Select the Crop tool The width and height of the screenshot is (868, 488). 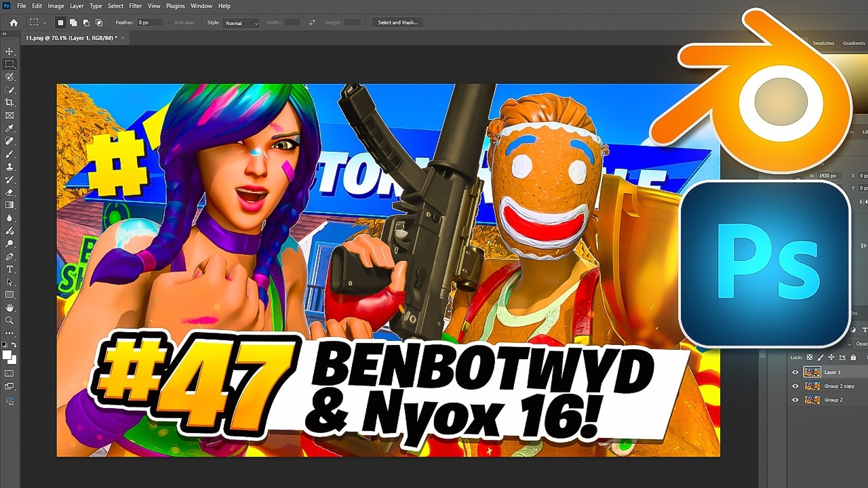pos(9,103)
